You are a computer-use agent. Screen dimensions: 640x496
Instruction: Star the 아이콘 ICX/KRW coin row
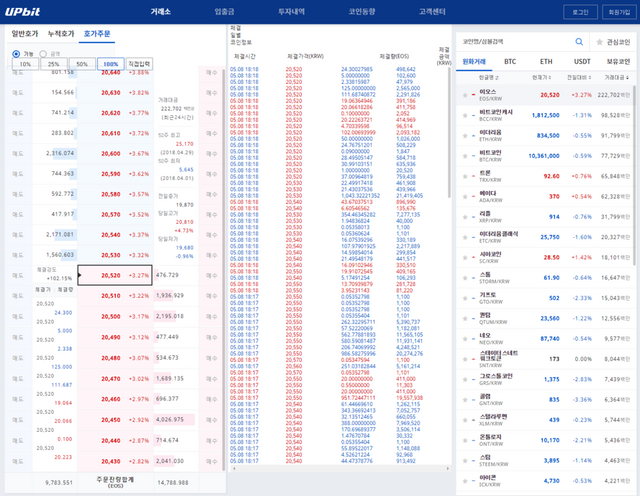465,481
